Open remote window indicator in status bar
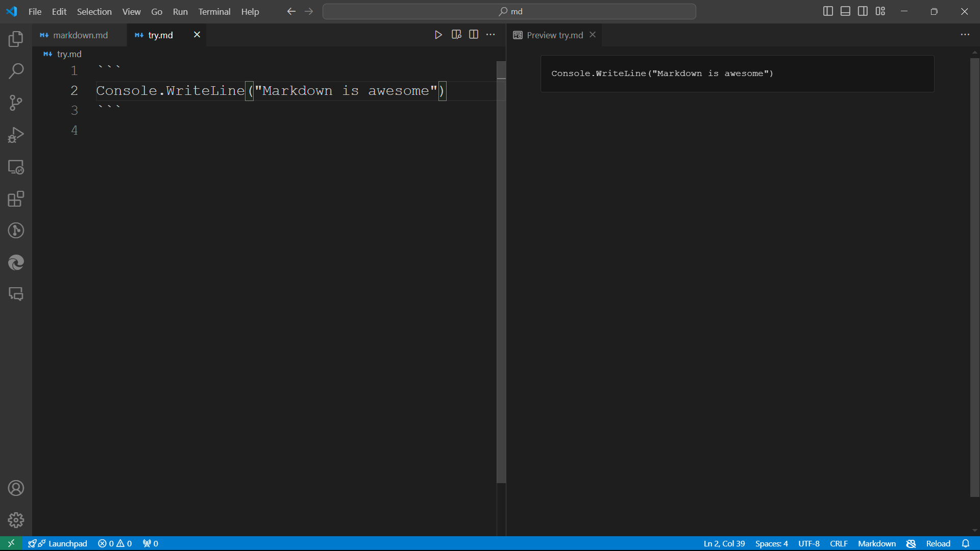The width and height of the screenshot is (980, 551). click(x=11, y=543)
